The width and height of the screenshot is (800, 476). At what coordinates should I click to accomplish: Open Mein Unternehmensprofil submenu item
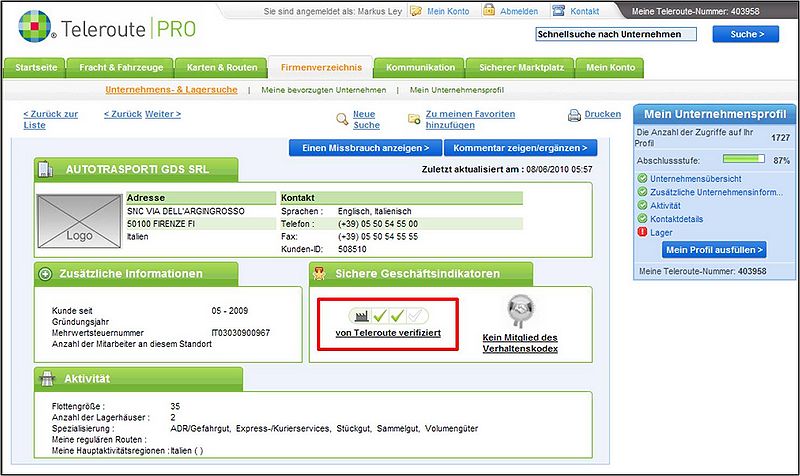coord(457,90)
